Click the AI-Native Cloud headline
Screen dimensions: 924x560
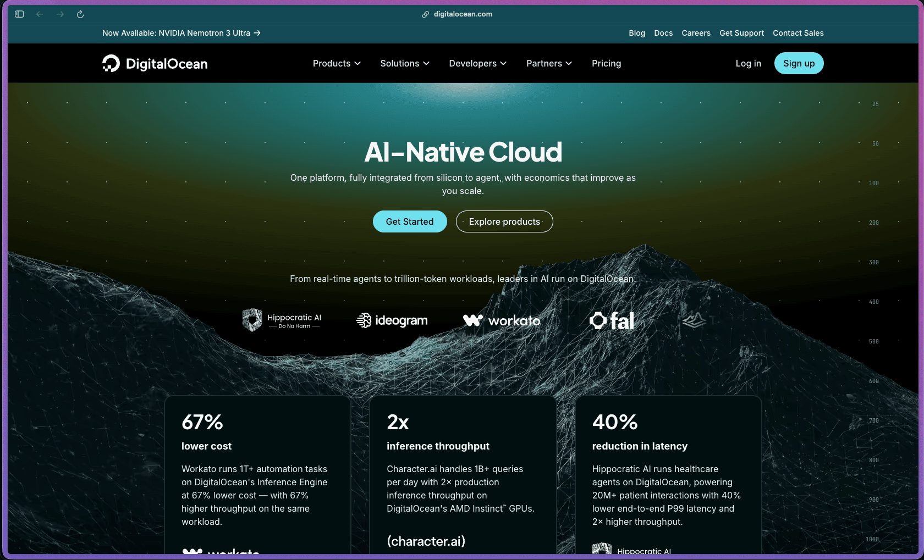pos(463,152)
